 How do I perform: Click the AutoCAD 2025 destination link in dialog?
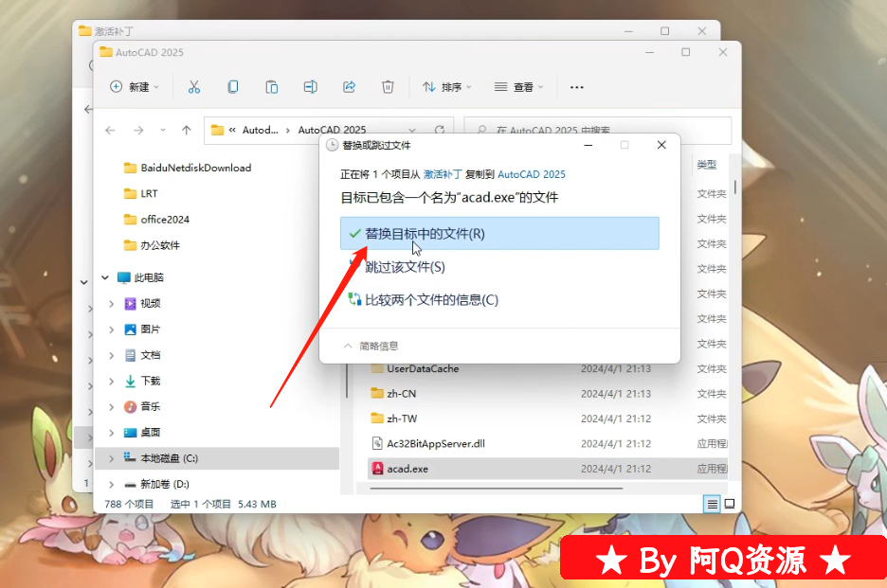[x=532, y=174]
